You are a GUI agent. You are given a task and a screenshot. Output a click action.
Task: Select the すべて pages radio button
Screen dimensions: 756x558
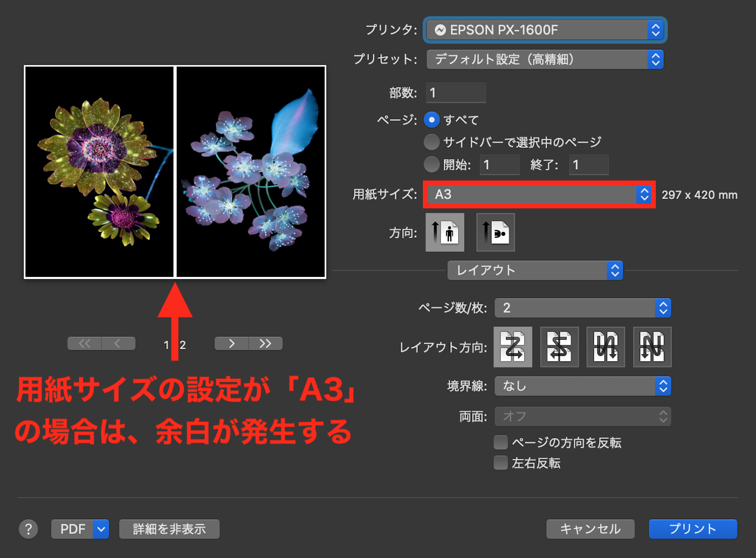click(x=431, y=120)
